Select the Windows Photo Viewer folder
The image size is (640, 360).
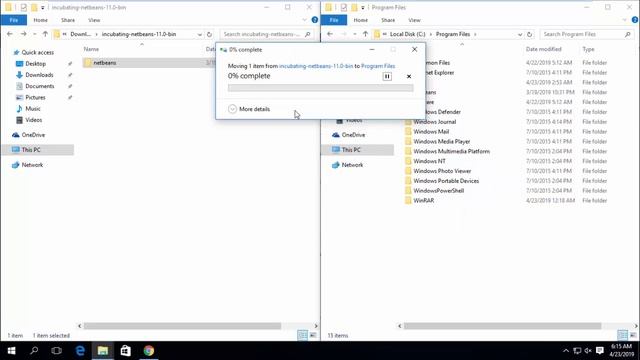[x=442, y=171]
